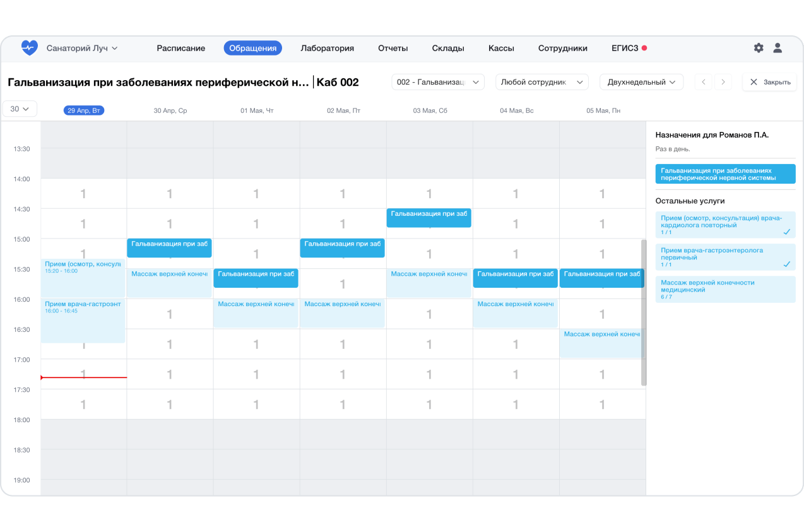
Task: Select the Гальванизация assignment in the side panel
Action: coord(725,174)
